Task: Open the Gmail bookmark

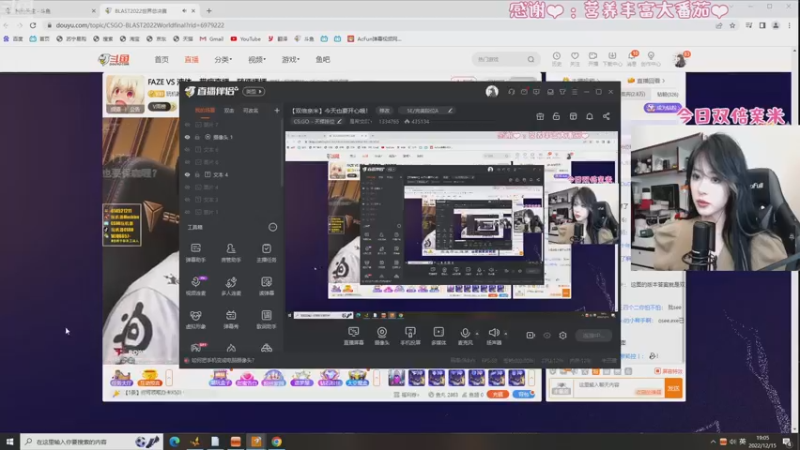Action: [x=212, y=39]
